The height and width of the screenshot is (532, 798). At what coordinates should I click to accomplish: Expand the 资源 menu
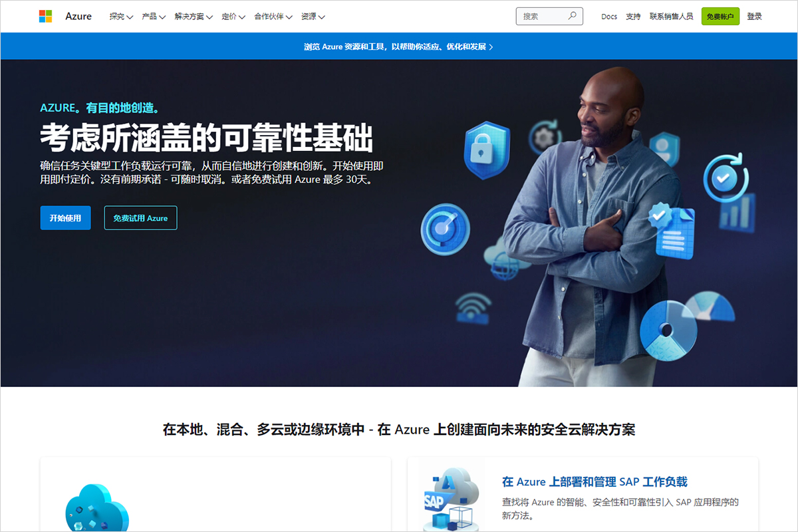click(x=313, y=17)
